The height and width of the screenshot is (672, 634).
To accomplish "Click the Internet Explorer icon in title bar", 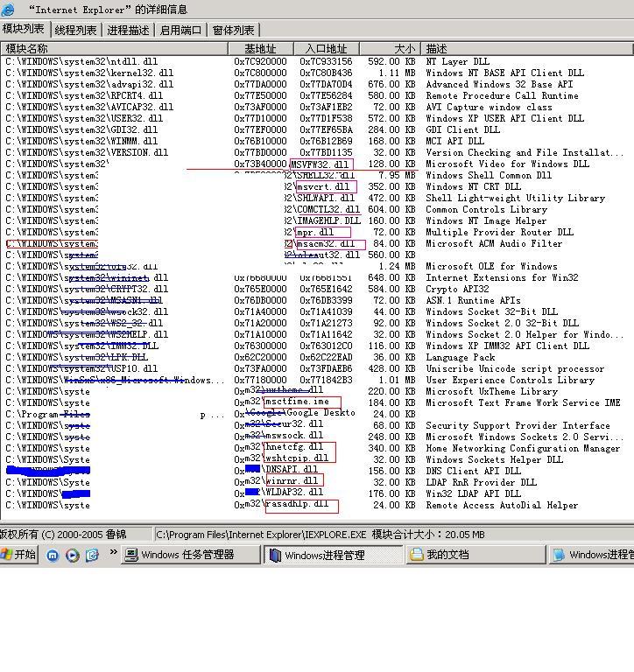I will tap(8, 9).
